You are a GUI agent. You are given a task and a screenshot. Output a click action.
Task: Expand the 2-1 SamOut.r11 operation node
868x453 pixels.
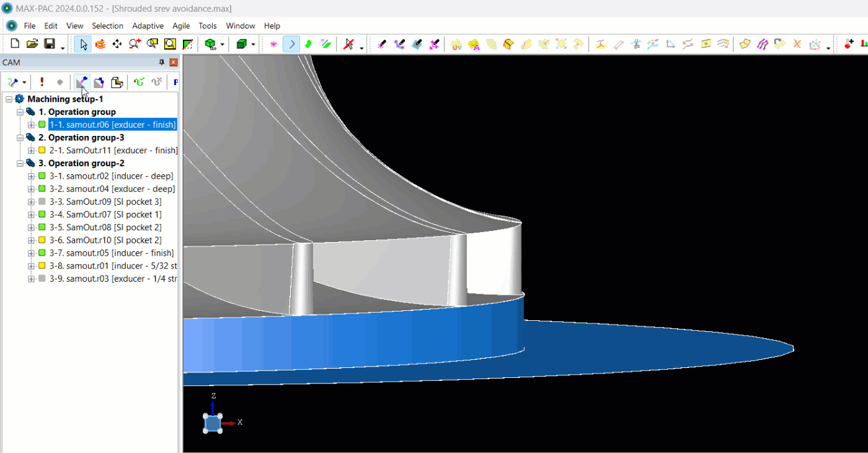(x=31, y=150)
